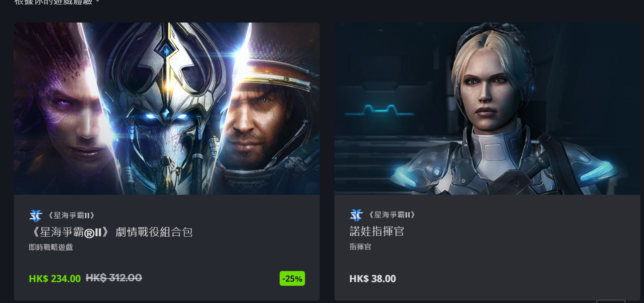Click the 《星海爭霸II》 label above 諾娃指揮官

[x=392, y=215]
